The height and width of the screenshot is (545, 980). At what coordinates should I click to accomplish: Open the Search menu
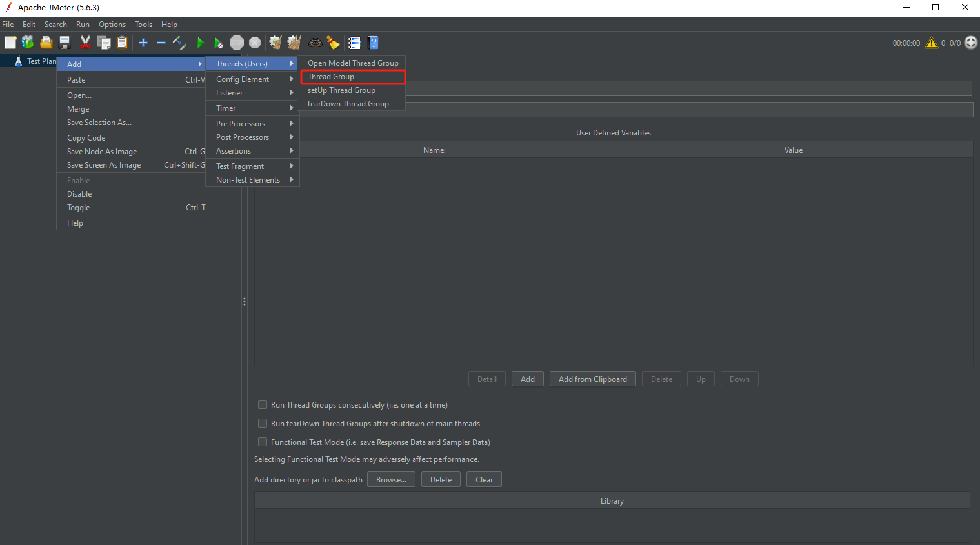click(55, 25)
